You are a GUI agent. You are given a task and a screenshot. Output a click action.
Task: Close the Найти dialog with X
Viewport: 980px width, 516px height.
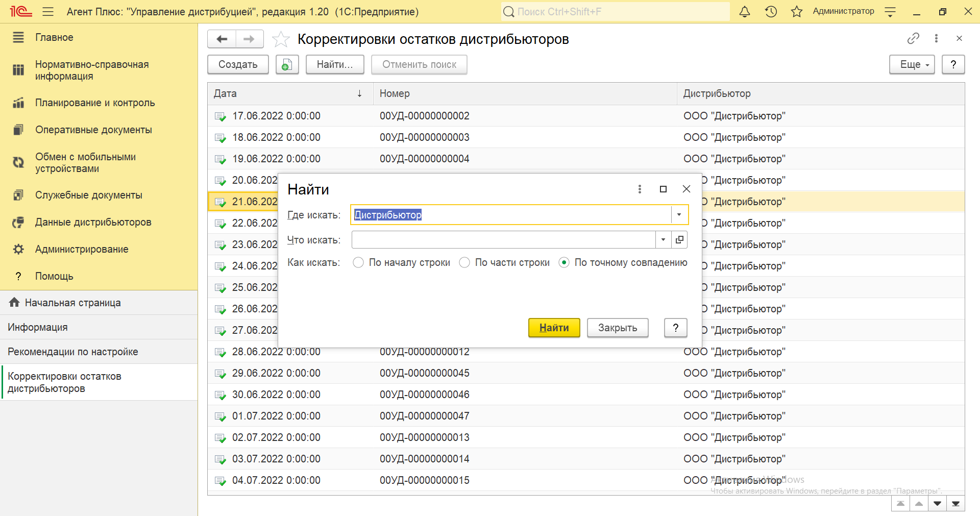tap(687, 189)
